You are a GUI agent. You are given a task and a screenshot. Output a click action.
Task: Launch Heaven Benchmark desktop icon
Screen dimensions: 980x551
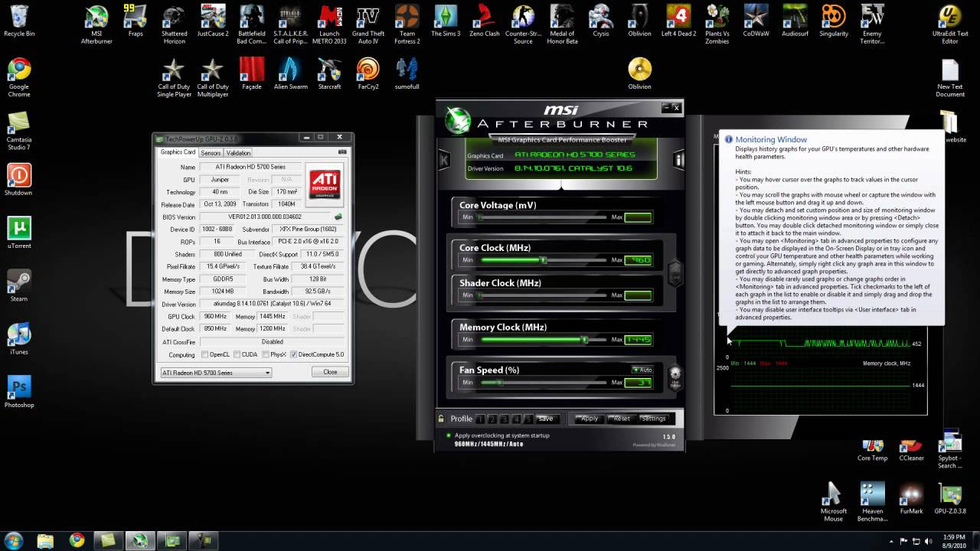873,502
